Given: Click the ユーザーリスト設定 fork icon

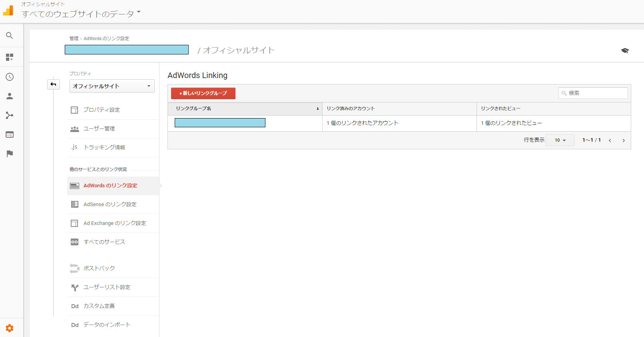Looking at the screenshot, I should (x=74, y=287).
